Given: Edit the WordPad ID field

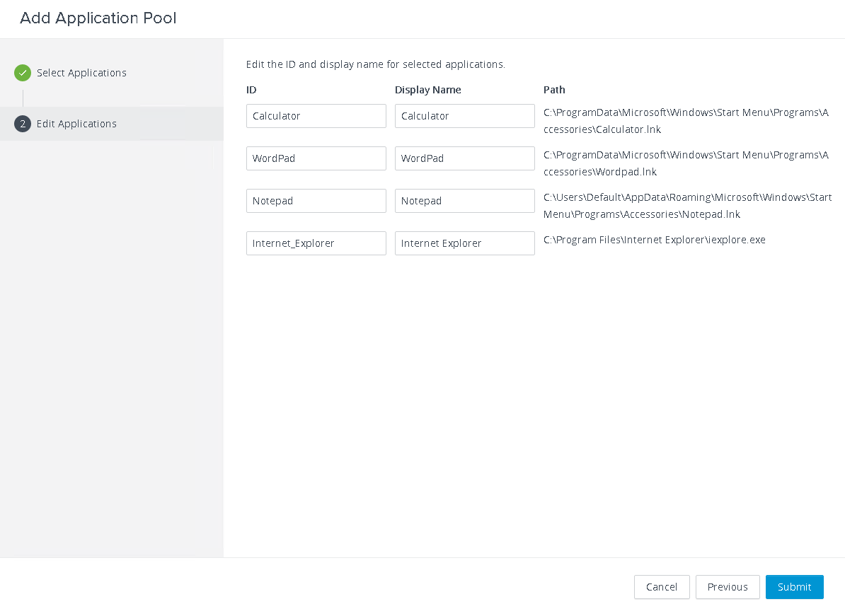Looking at the screenshot, I should 316,158.
